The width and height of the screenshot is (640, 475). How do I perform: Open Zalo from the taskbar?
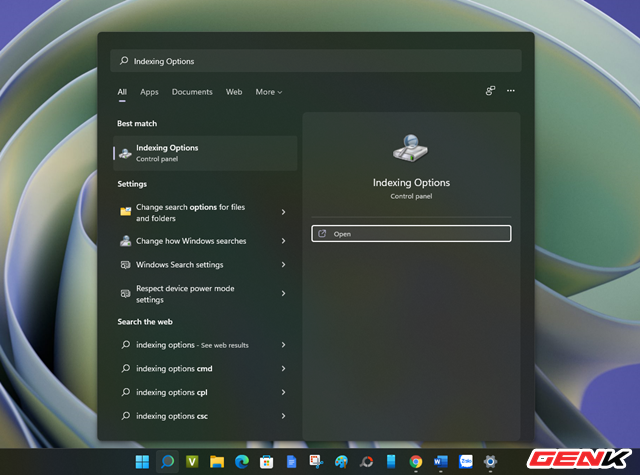pos(466,462)
